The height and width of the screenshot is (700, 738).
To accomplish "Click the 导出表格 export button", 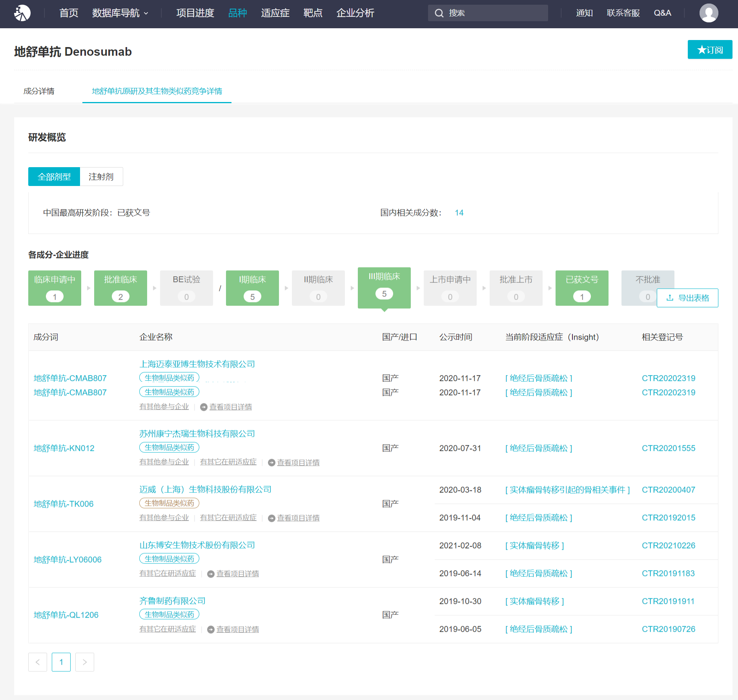I will (x=687, y=298).
